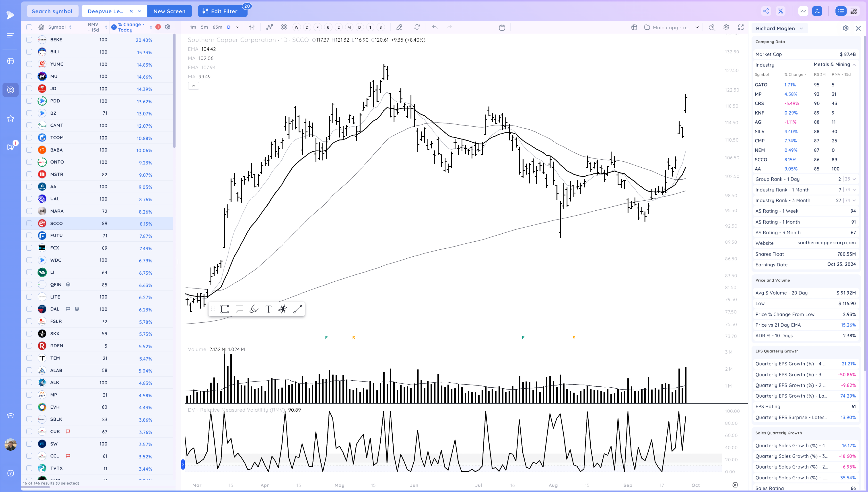Screen dimensions: 868x492
Task: Share screen on X (Twitter) icon
Action: [781, 11]
